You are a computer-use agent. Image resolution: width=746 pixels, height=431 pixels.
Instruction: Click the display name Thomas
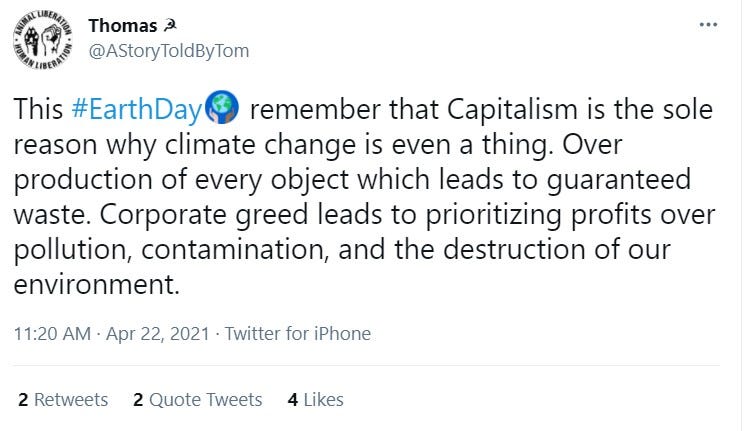(x=123, y=26)
